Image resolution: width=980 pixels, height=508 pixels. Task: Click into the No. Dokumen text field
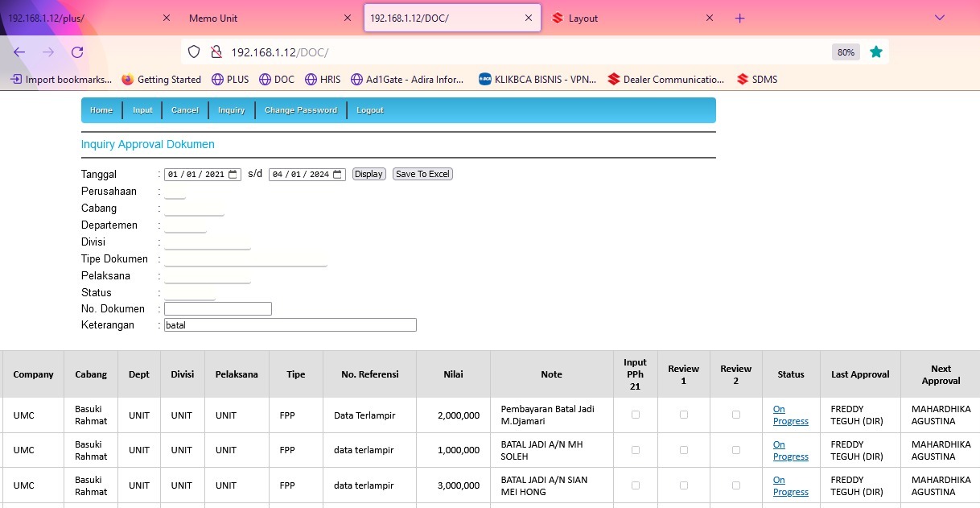point(218,309)
